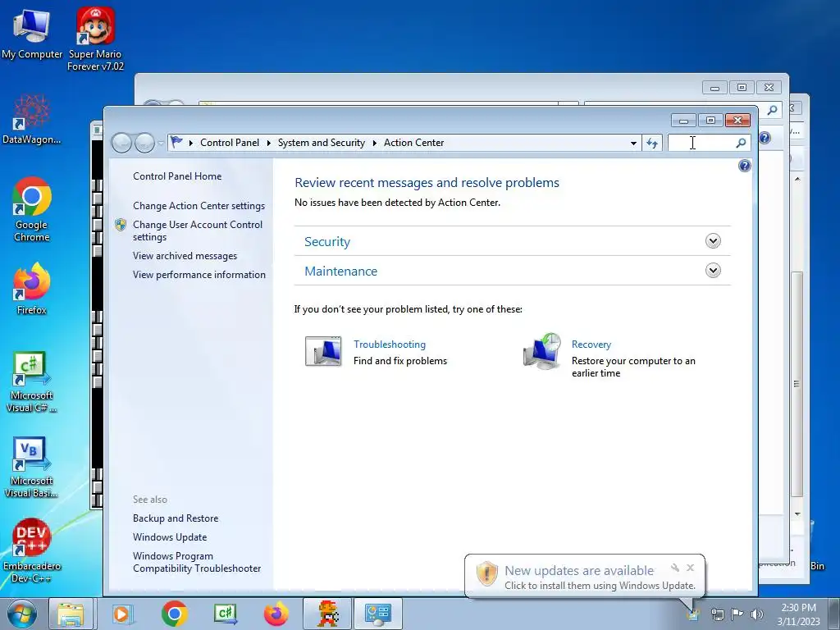Click help icon in the background window

pos(765,138)
